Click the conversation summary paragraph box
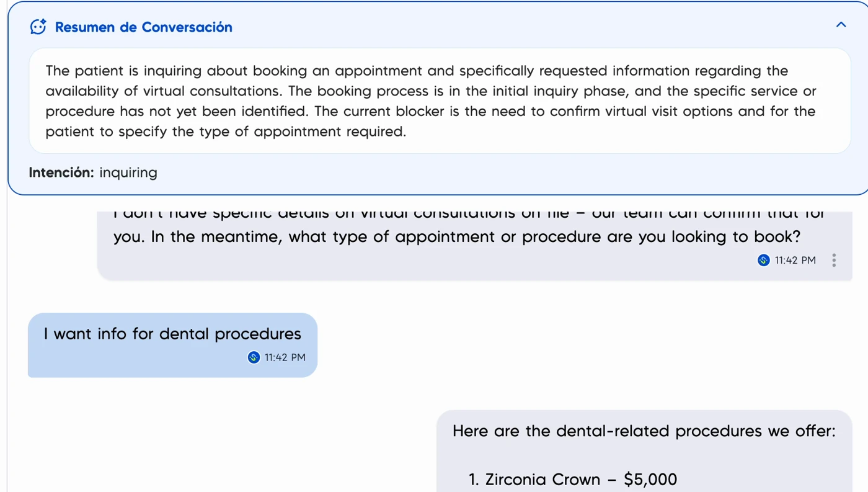Viewport: 868px width, 492px height. pos(440,101)
